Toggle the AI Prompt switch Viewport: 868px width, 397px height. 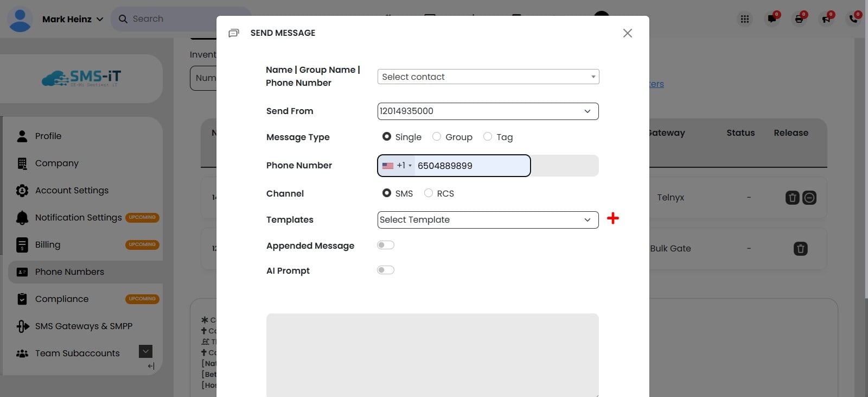coord(386,270)
